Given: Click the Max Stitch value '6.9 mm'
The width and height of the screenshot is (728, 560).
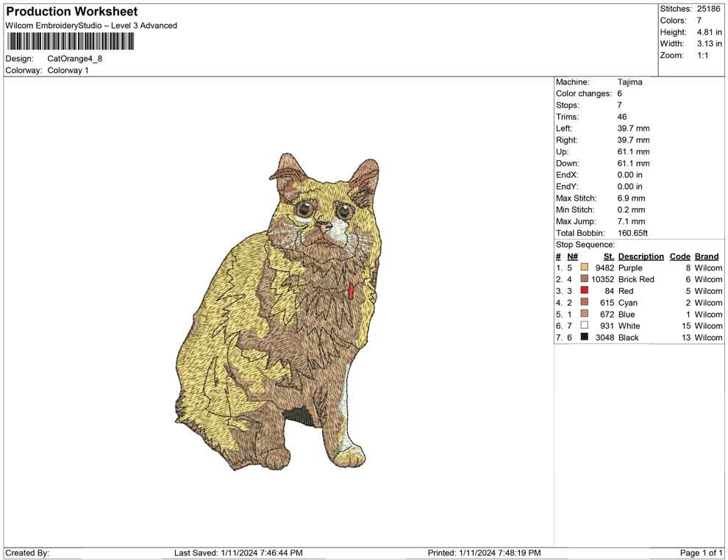Looking at the screenshot, I should point(632,198).
